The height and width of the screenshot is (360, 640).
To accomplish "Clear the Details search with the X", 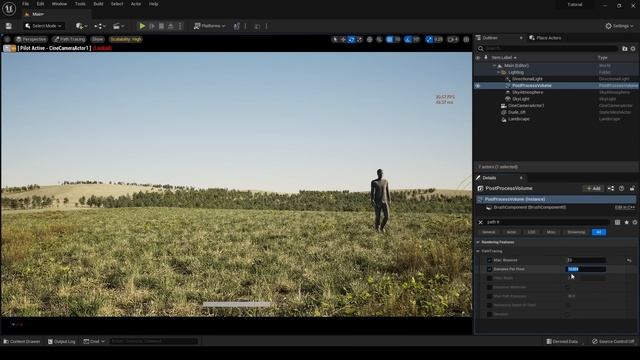I will (480, 222).
